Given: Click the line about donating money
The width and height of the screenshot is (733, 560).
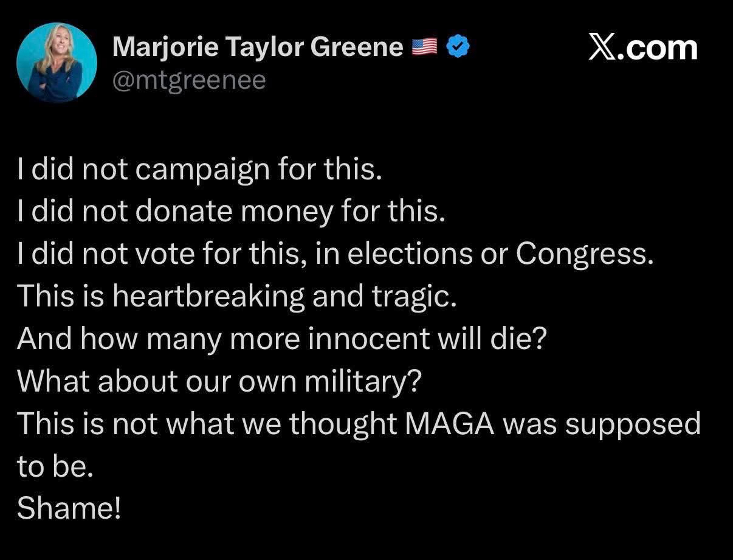Looking at the screenshot, I should coord(232,213).
